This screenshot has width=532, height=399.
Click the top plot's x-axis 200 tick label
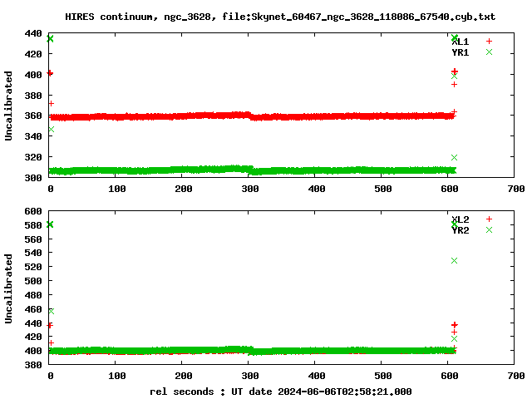point(184,189)
